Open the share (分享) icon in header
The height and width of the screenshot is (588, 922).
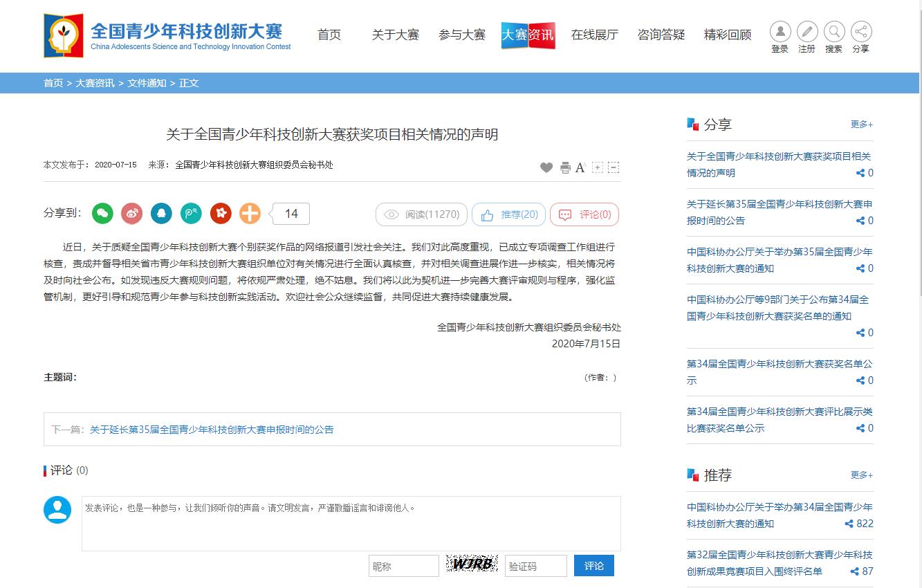861,32
